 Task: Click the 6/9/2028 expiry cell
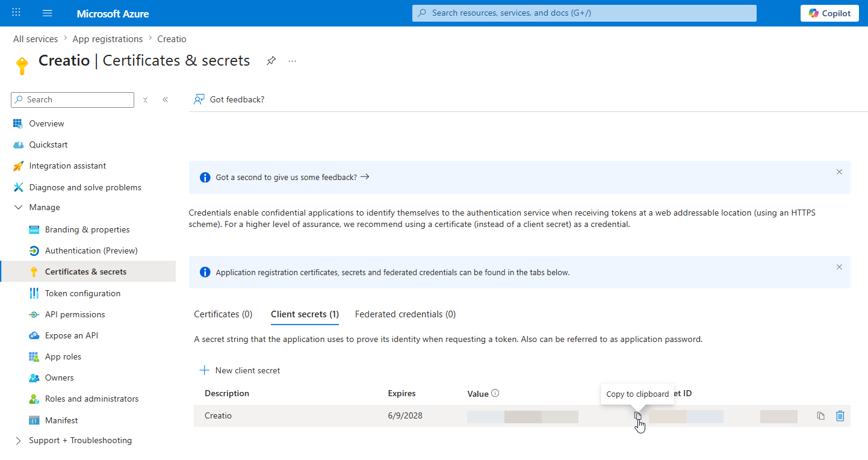pos(405,415)
